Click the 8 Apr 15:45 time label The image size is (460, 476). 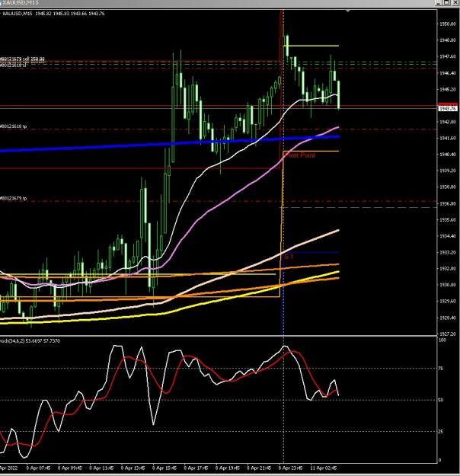[x=165, y=468]
